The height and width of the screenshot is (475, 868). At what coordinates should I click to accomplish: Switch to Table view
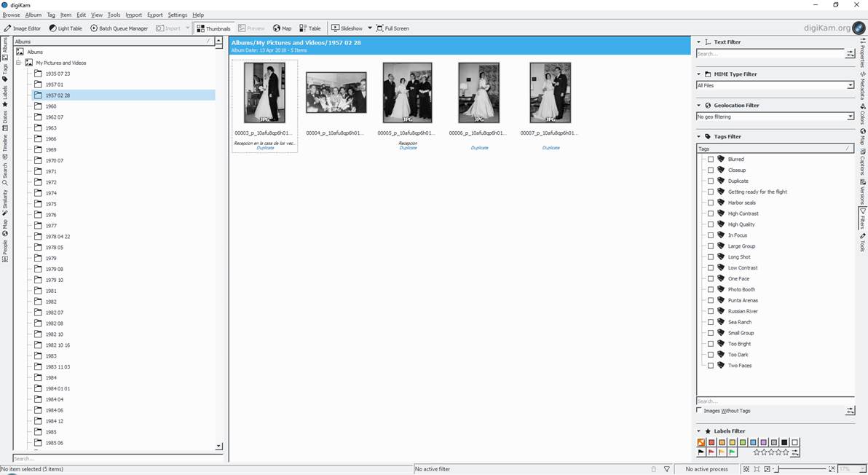coord(309,28)
